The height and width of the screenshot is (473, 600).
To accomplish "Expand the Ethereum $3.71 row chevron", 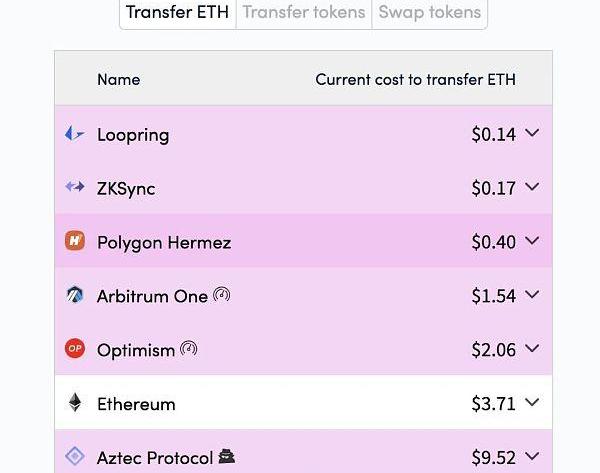I will click(x=532, y=402).
